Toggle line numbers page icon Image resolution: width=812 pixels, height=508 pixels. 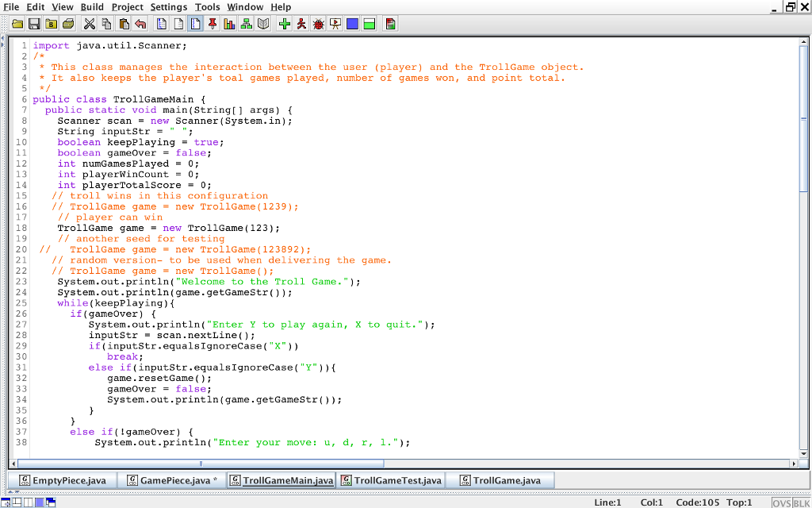click(x=195, y=23)
